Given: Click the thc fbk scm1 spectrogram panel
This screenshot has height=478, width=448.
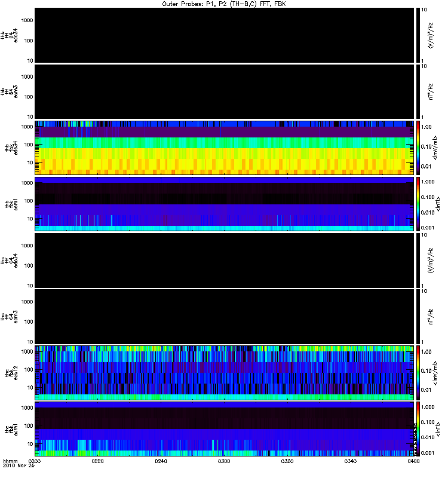Looking at the screenshot, I should (x=225, y=429).
